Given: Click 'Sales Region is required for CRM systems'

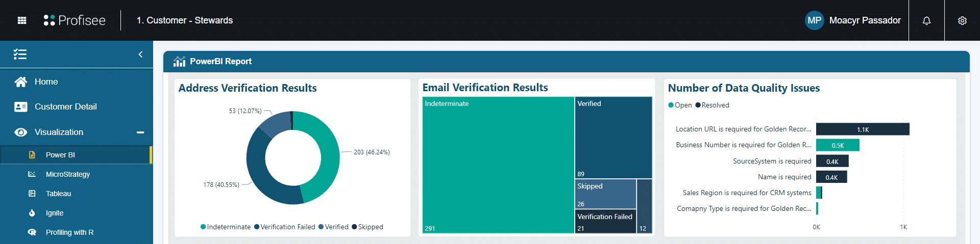Looking at the screenshot, I should click(747, 193).
